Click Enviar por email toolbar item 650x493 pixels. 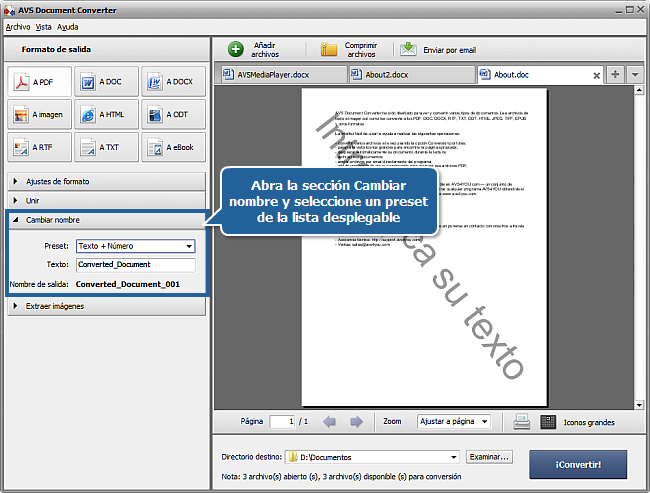(438, 50)
